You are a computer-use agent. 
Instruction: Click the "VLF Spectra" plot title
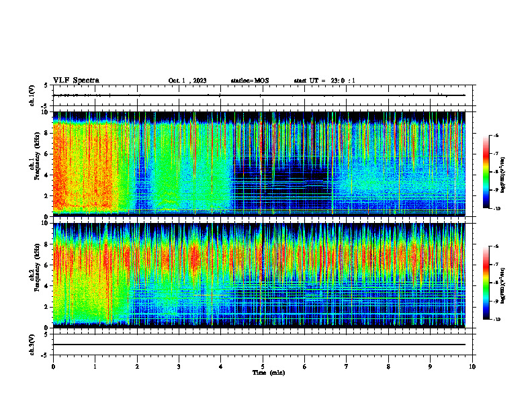click(76, 81)
